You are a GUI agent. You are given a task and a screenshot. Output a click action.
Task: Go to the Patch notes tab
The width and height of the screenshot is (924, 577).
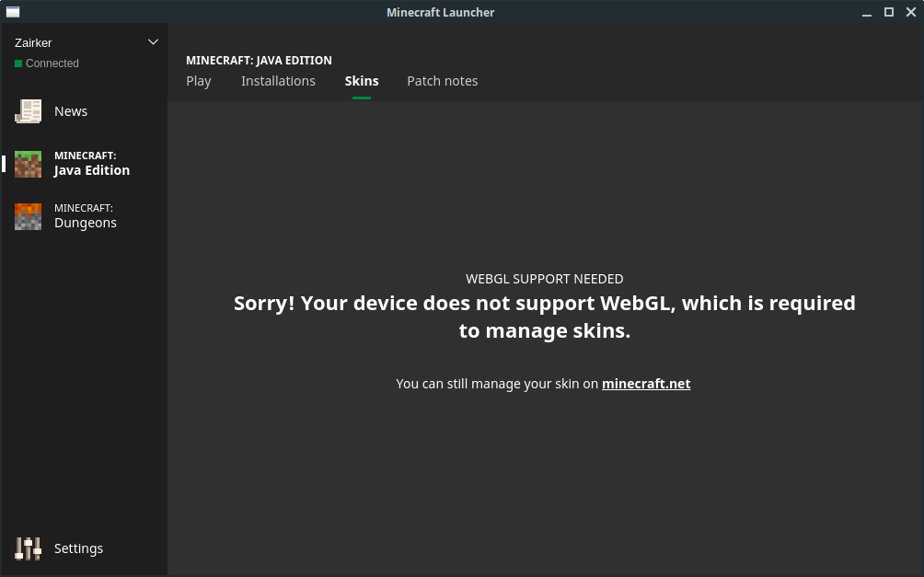(x=443, y=81)
